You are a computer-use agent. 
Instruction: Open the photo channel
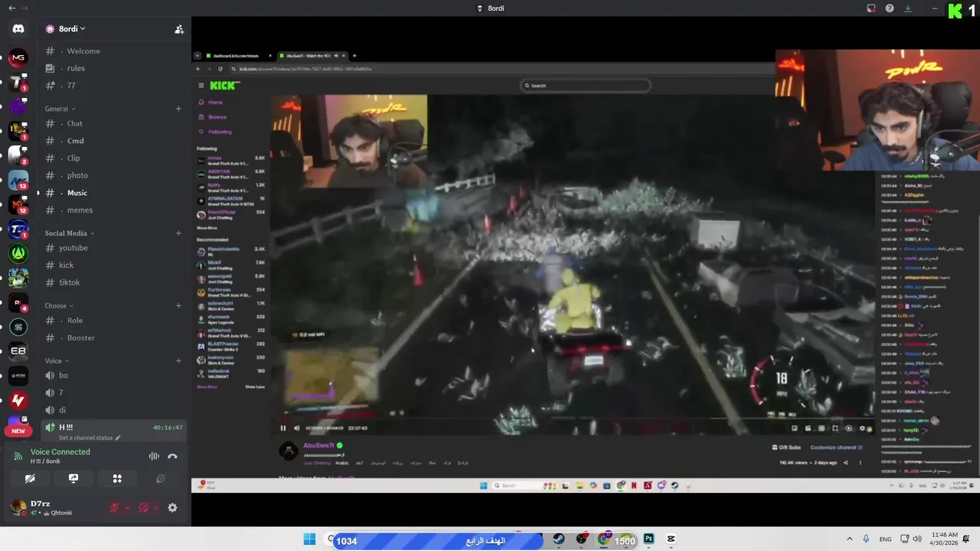pyautogui.click(x=113, y=175)
